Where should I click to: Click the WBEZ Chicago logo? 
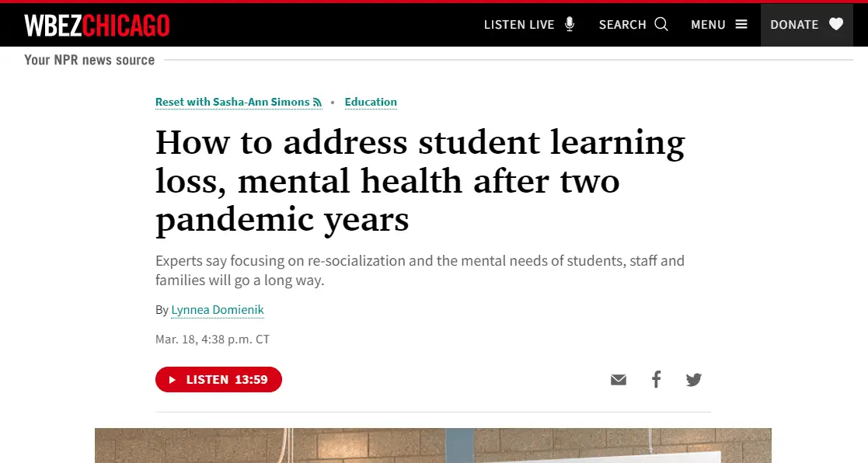(x=97, y=26)
